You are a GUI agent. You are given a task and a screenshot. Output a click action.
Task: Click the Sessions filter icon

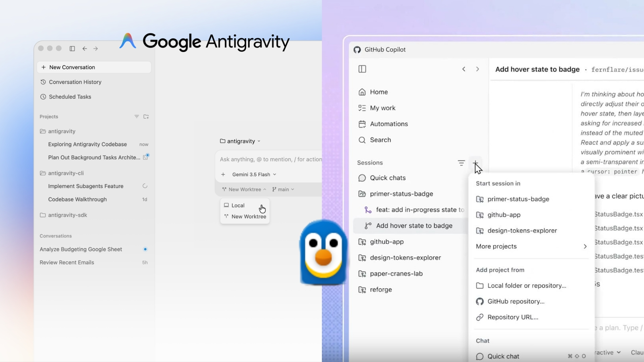click(x=461, y=163)
